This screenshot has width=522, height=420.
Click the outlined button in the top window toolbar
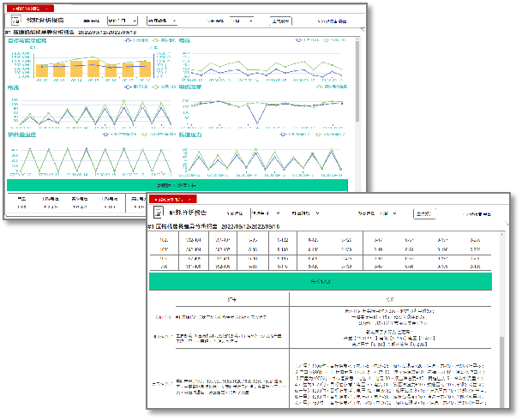(280, 19)
